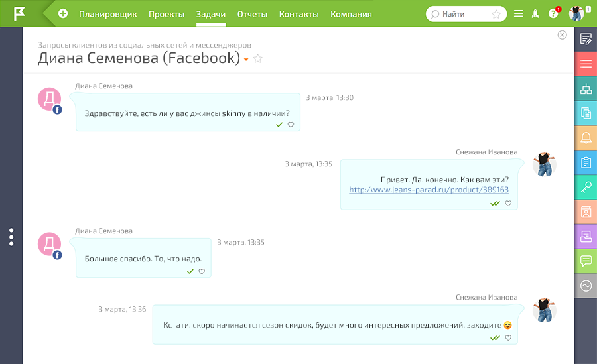Open the jeans-parad.ru product link
Image resolution: width=597 pixels, height=364 pixels.
tap(429, 190)
